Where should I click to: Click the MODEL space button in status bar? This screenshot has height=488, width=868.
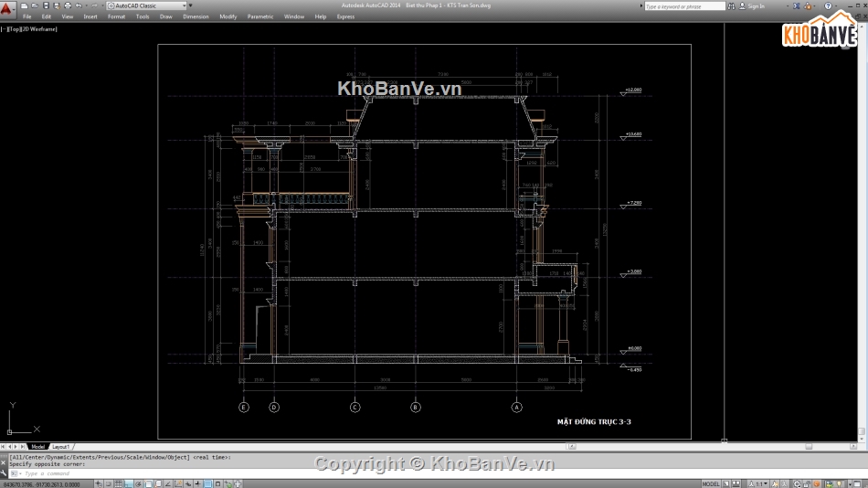tap(711, 484)
